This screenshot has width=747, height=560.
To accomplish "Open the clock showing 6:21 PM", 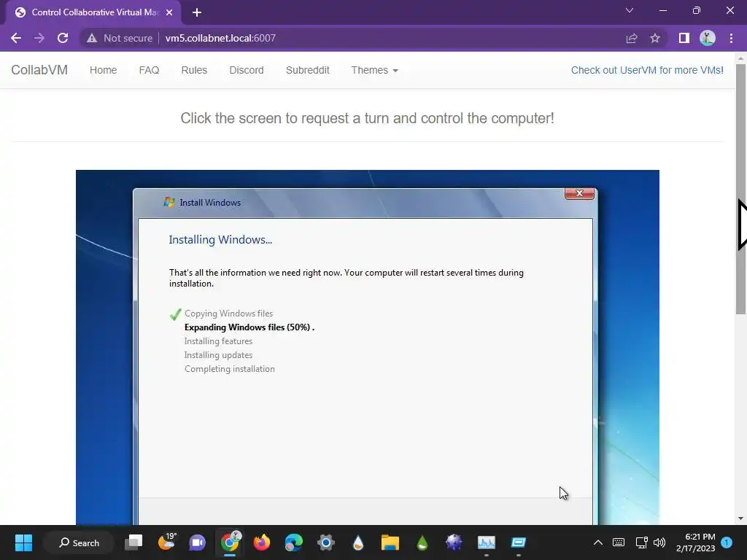I will (x=695, y=542).
